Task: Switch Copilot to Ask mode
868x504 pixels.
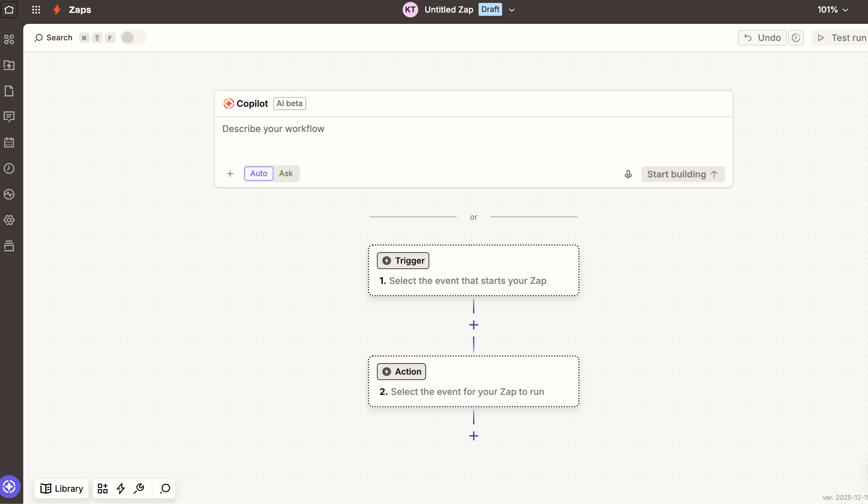Action: pos(285,174)
